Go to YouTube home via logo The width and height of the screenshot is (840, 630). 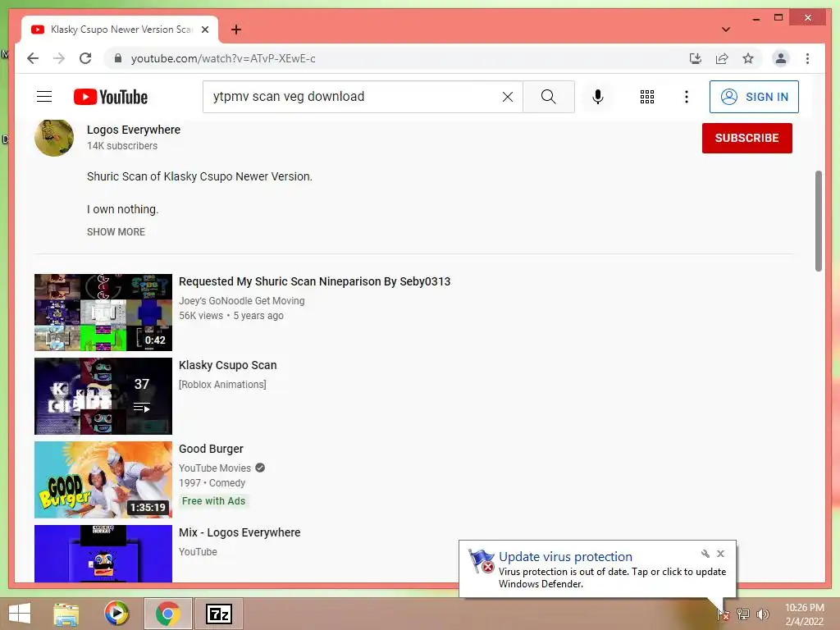[x=111, y=97]
